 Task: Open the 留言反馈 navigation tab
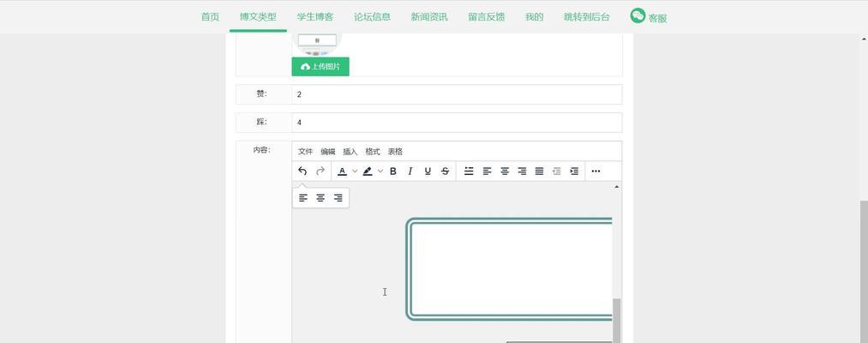coord(487,16)
